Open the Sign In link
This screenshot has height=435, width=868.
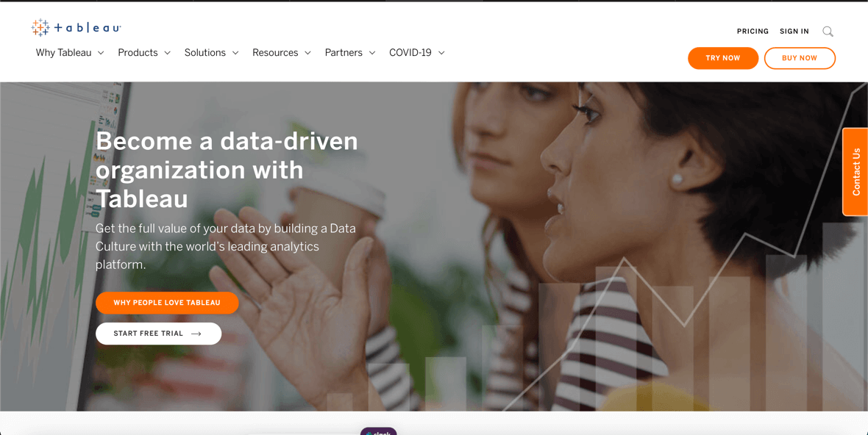(794, 32)
